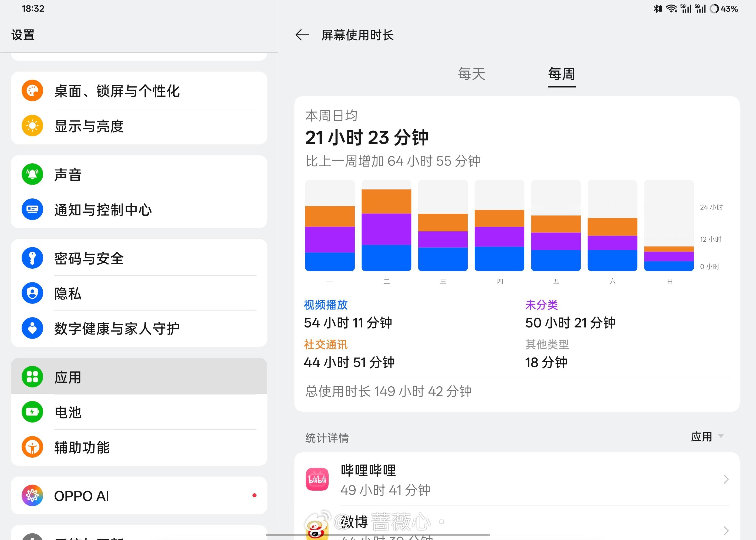Tap the 49 小时 41 分钟 Bilibili duration
This screenshot has width=756, height=540.
pos(385,490)
